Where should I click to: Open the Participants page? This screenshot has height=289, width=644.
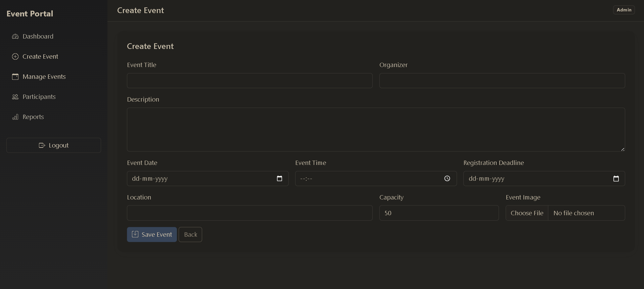(x=54, y=97)
